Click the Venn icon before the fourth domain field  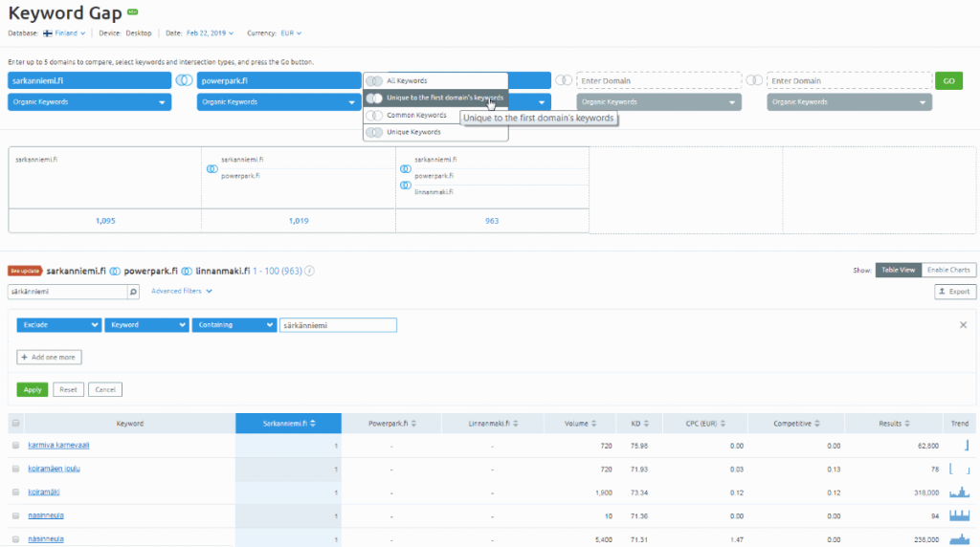[564, 81]
